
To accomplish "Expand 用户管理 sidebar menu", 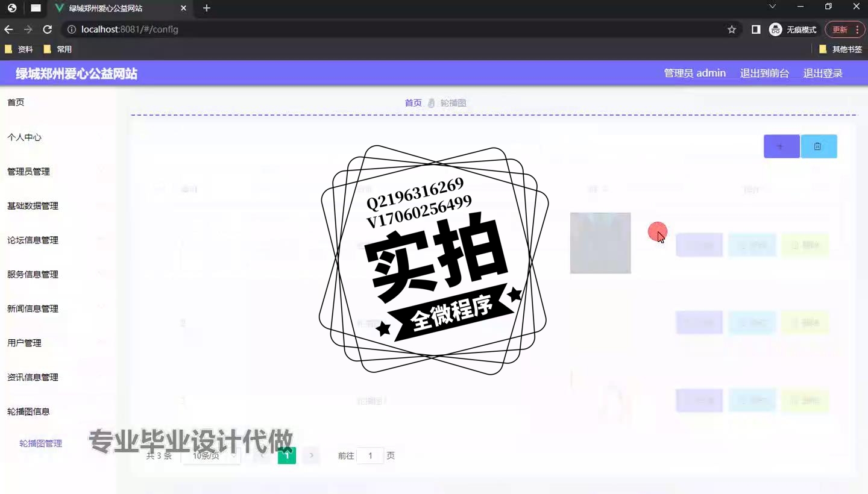I will [58, 343].
